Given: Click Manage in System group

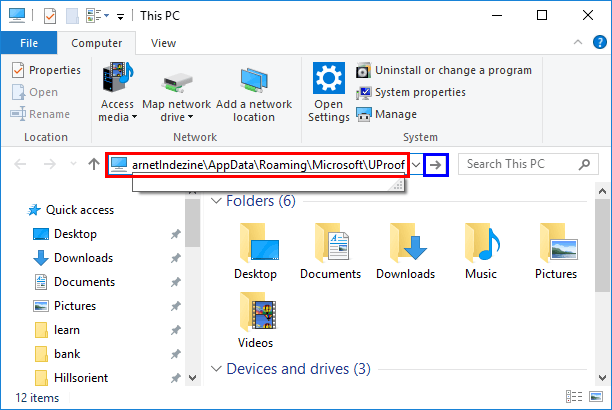Looking at the screenshot, I should tap(386, 114).
